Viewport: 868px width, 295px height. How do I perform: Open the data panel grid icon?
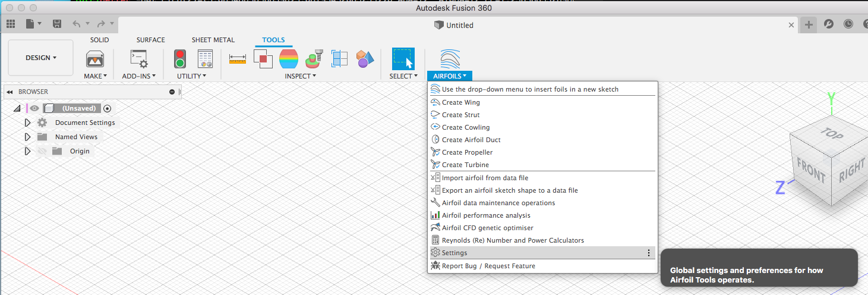(x=10, y=24)
